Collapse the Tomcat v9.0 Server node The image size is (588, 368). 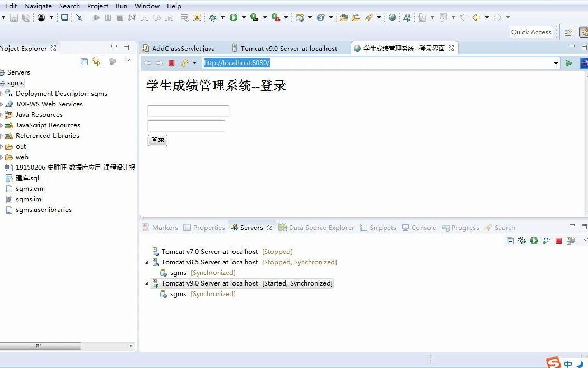tap(147, 283)
